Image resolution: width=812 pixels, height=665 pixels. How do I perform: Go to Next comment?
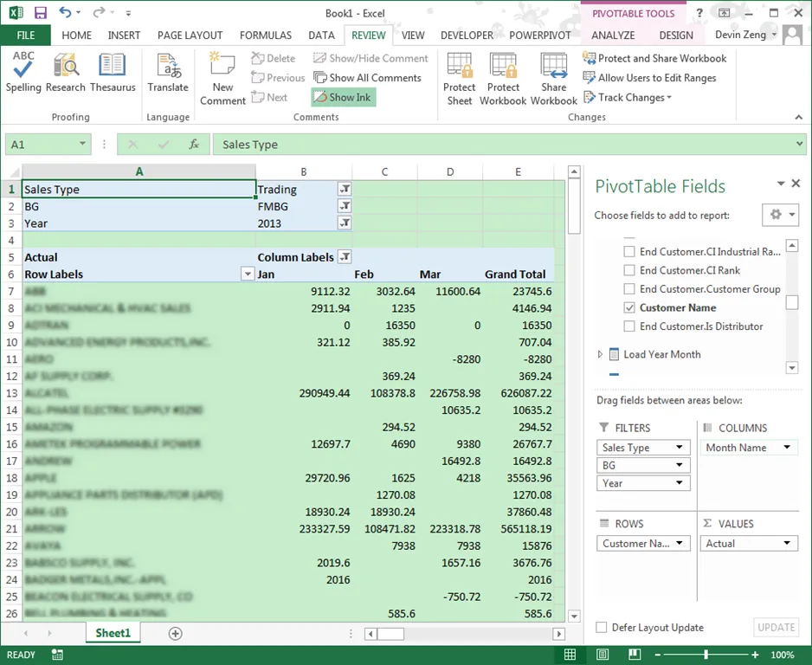269,97
